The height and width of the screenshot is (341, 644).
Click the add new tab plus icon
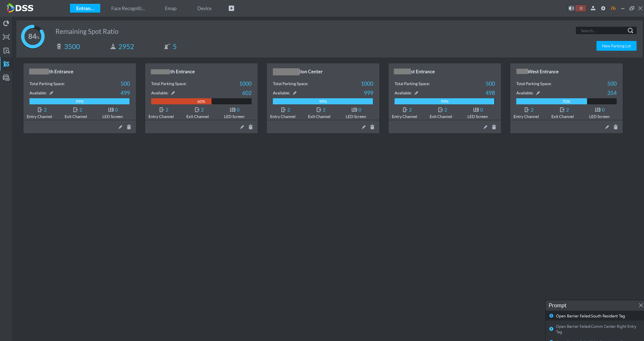point(231,8)
